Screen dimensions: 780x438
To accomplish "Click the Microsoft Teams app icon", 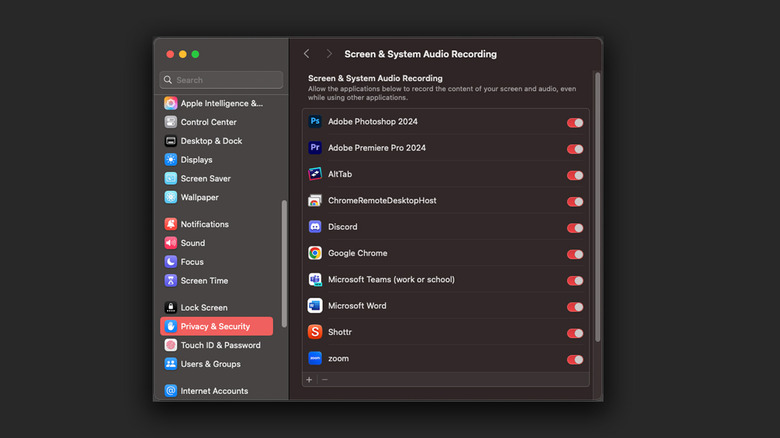I will [x=315, y=280].
